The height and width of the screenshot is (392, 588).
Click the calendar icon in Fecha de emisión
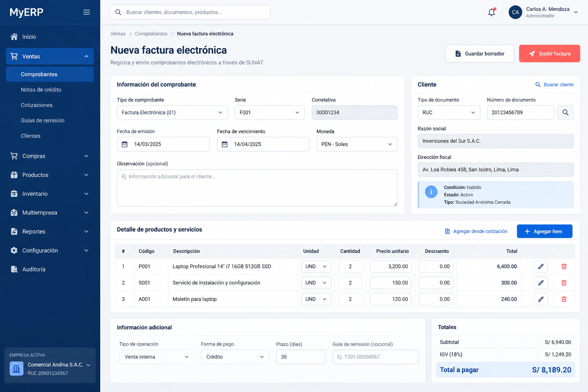pos(124,144)
